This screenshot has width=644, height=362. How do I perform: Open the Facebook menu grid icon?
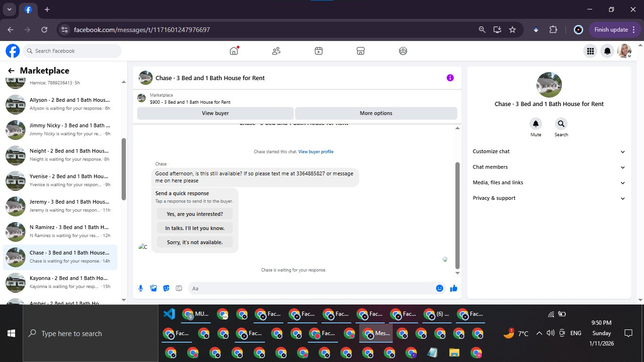[590, 51]
